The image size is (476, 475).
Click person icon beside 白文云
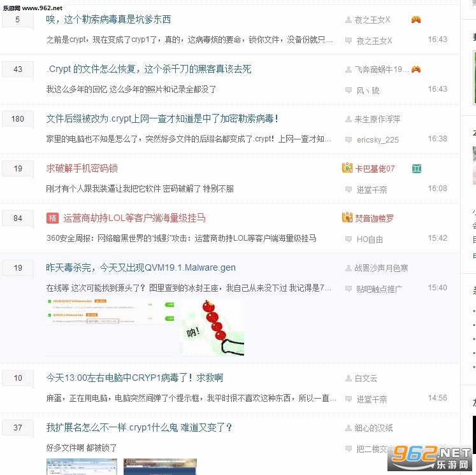point(349,379)
